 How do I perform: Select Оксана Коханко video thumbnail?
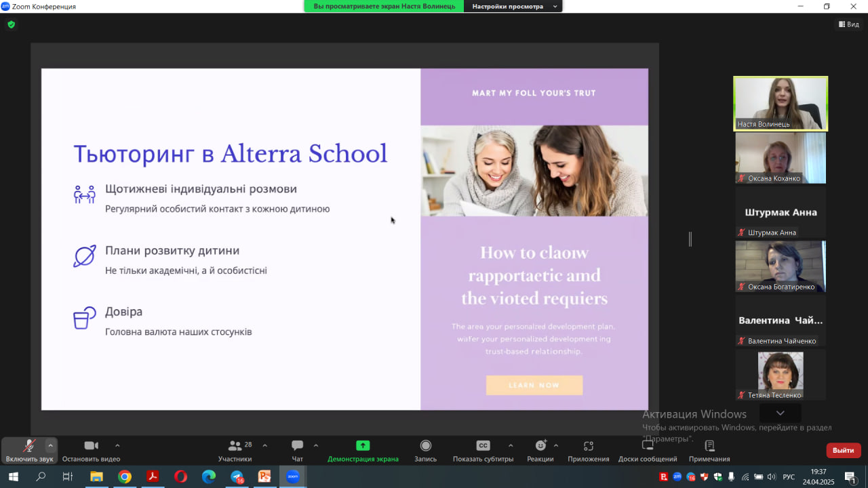point(781,157)
